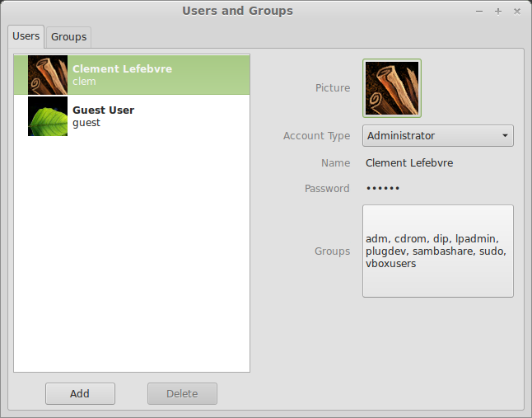The height and width of the screenshot is (418, 532).
Task: Select the Guest User row
Action: click(132, 116)
